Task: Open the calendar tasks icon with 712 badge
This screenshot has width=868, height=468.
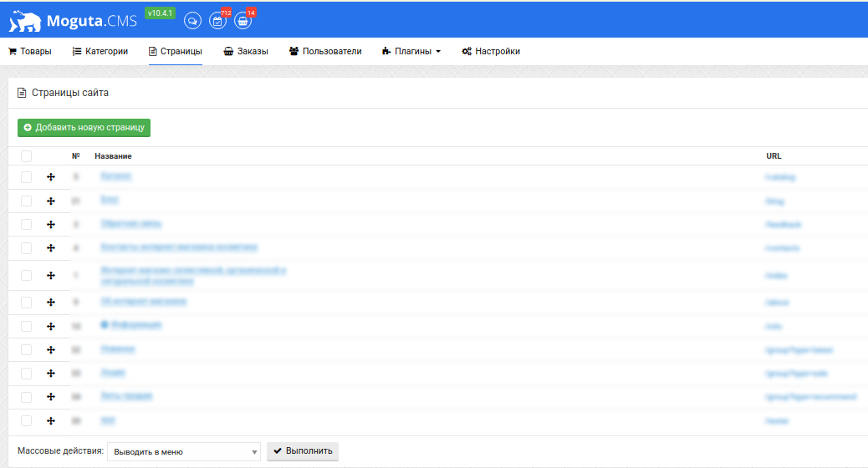Action: point(217,21)
